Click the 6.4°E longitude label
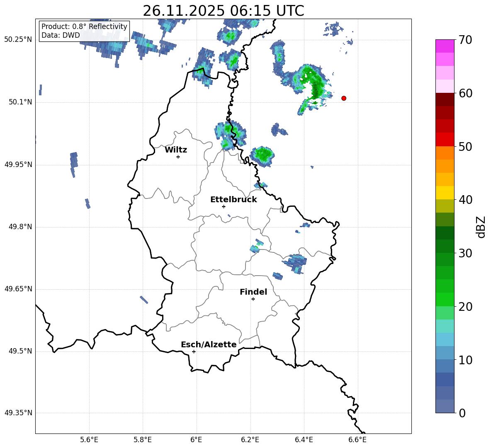The height and width of the screenshot is (448, 491). [x=304, y=440]
